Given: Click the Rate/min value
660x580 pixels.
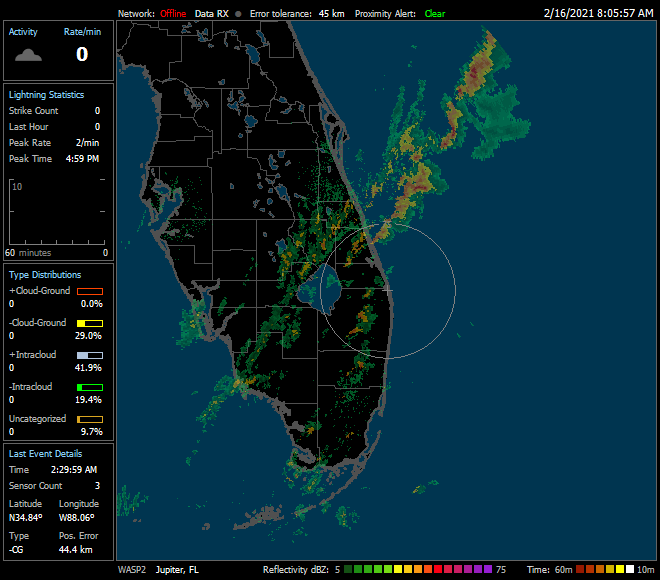Looking at the screenshot, I should [x=82, y=54].
